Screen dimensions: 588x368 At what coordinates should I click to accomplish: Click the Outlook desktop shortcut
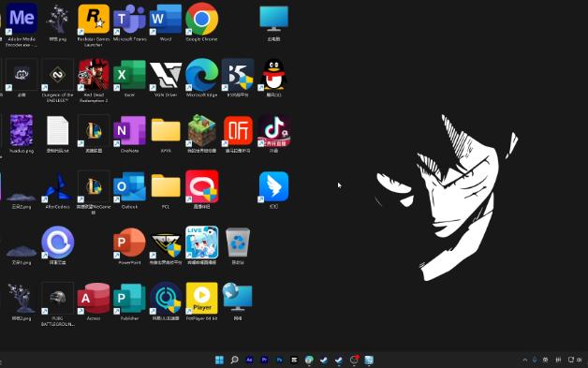[x=129, y=190]
